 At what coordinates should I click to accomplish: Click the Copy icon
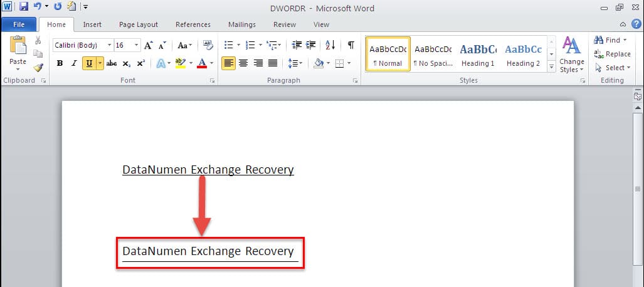point(38,54)
